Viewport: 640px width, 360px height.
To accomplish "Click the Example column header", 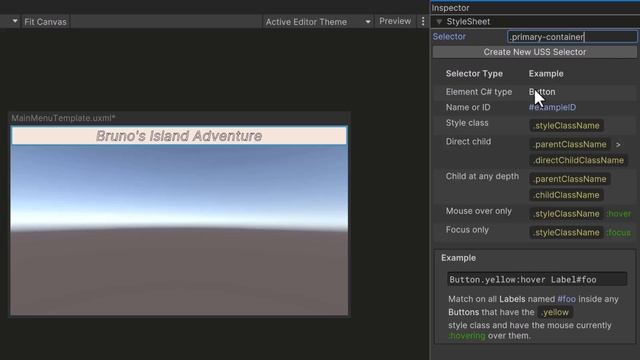I will [546, 74].
